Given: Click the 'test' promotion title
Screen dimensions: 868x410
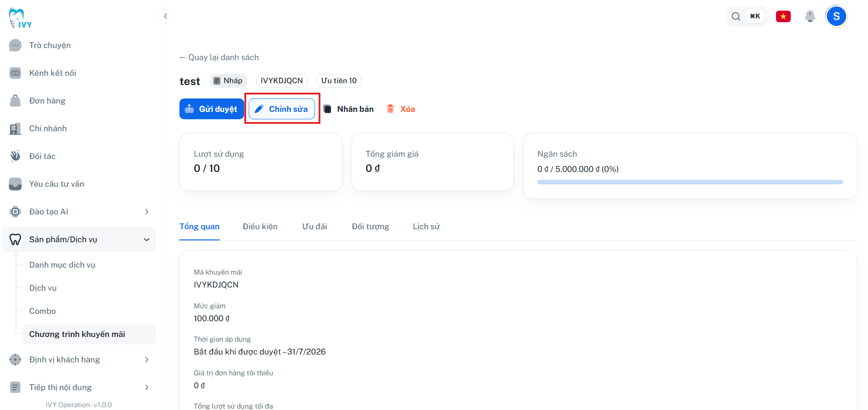Looking at the screenshot, I should tap(190, 81).
